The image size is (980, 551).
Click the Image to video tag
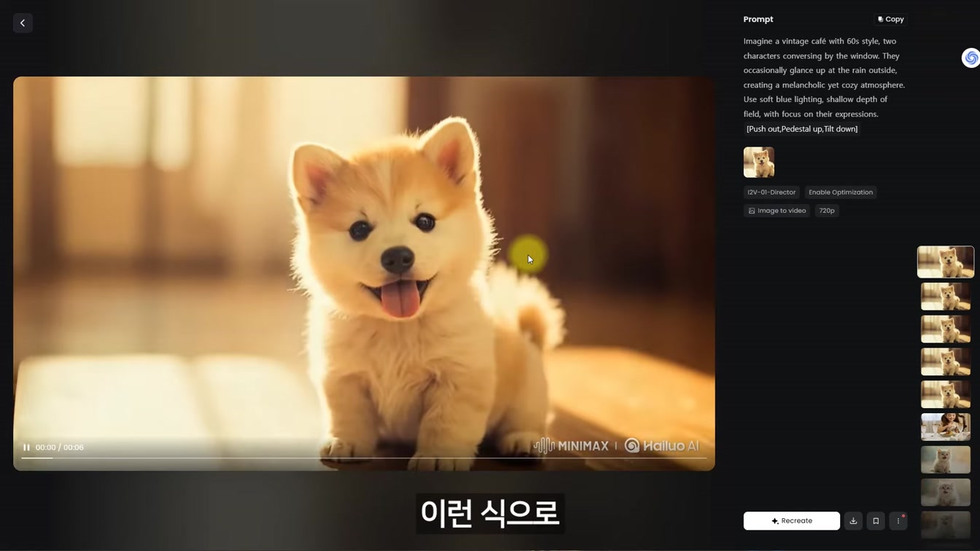pos(777,211)
